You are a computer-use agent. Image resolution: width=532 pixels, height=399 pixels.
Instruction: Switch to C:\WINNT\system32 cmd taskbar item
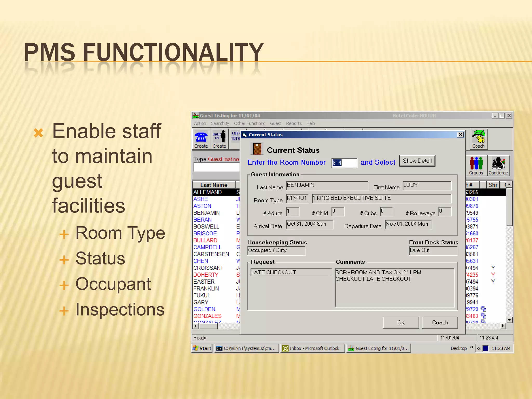coord(247,348)
